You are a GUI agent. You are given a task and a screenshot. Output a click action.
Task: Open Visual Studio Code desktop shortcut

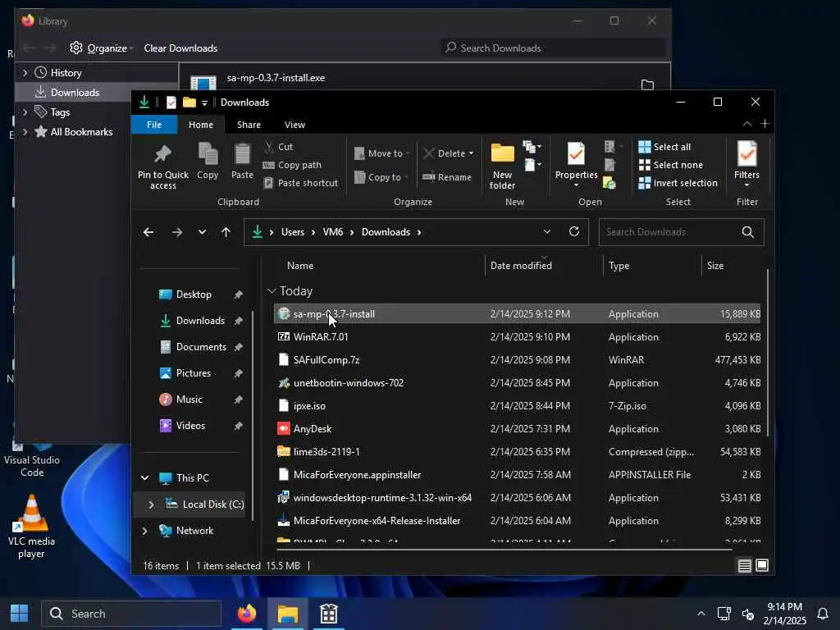point(32,461)
